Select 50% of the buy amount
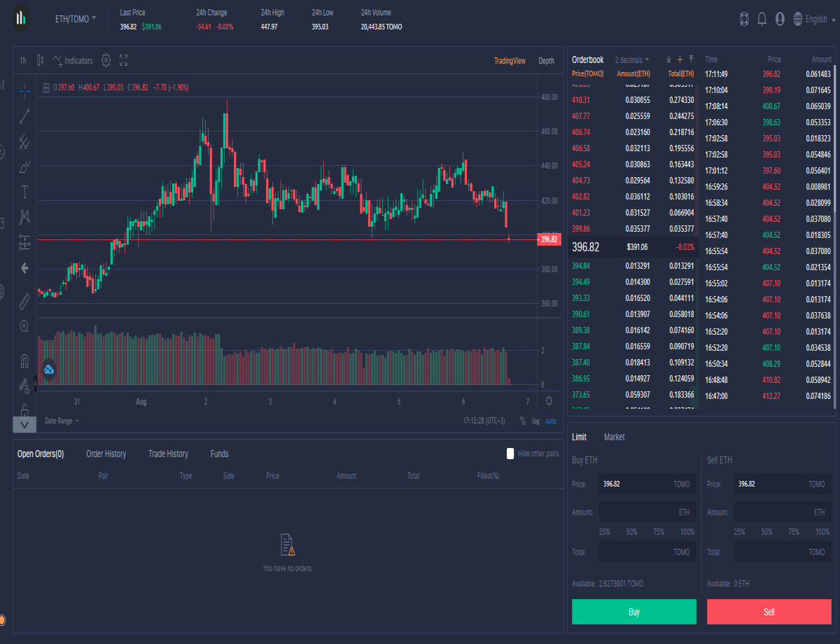The width and height of the screenshot is (840, 644). tap(631, 532)
